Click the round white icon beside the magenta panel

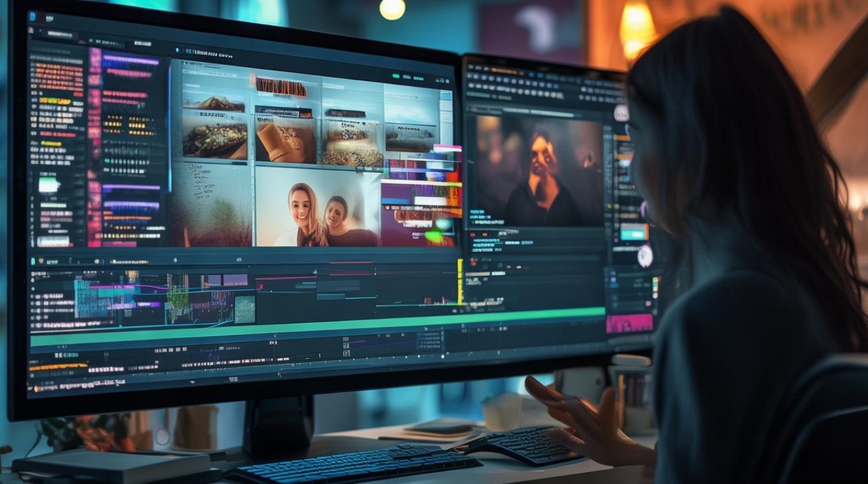(645, 256)
